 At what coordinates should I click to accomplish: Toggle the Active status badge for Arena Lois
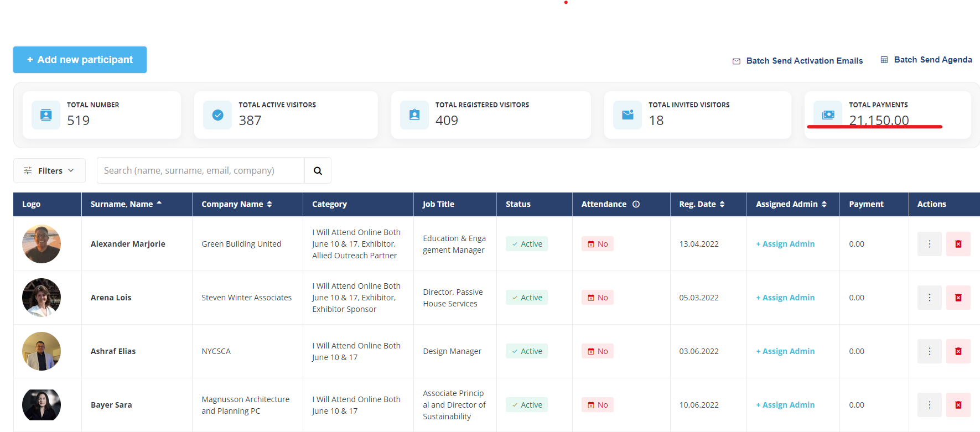(526, 298)
